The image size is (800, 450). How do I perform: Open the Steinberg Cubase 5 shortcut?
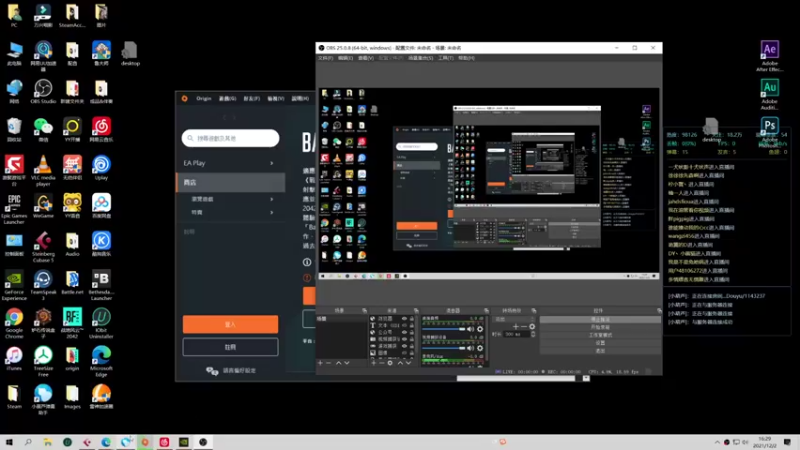pyautogui.click(x=43, y=247)
